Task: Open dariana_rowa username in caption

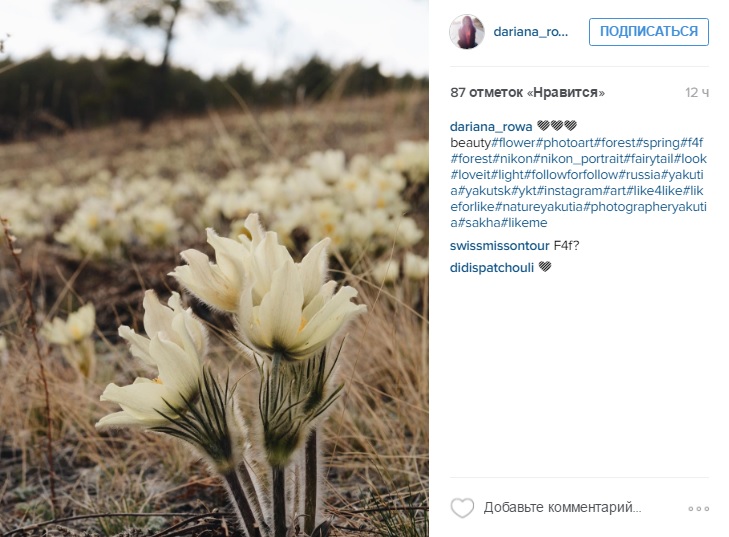Action: [491, 126]
